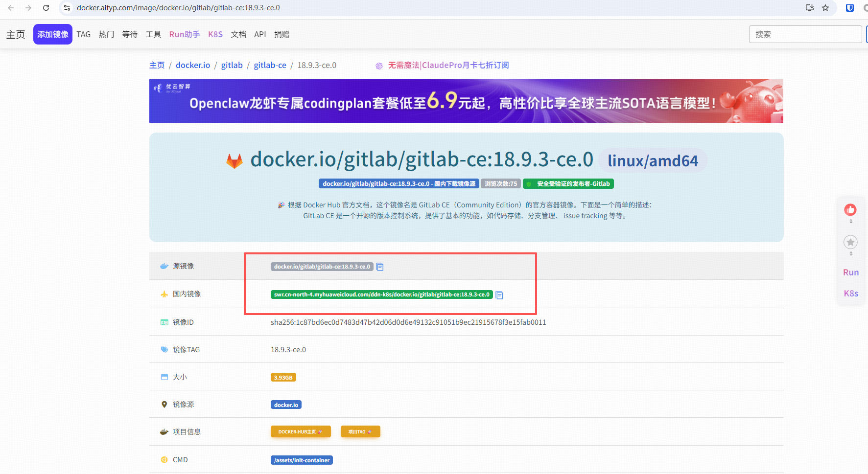868x474 pixels.
Task: Open the docker.io breadcrumb link
Action: coord(193,65)
